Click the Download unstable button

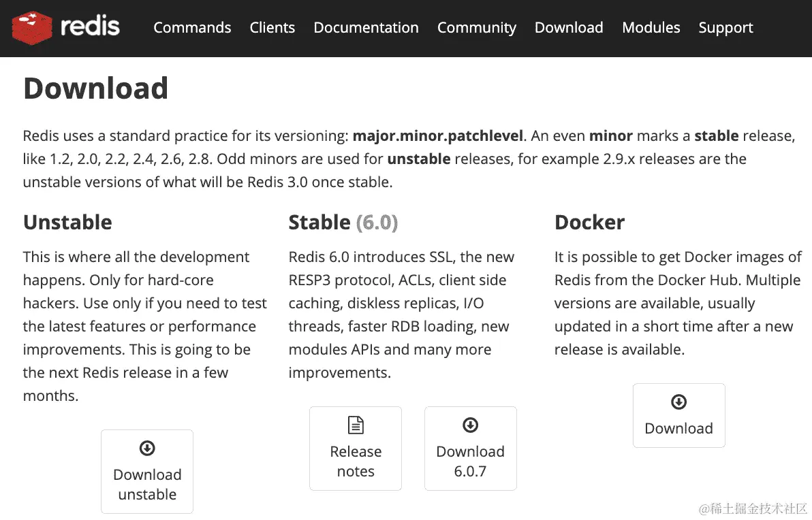tap(147, 471)
